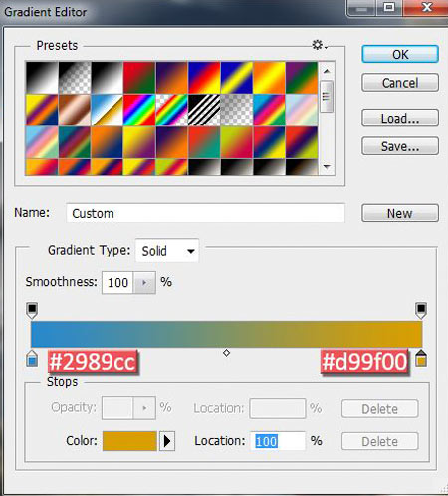The width and height of the screenshot is (448, 496).
Task: Open the presets gear menu
Action: click(320, 45)
